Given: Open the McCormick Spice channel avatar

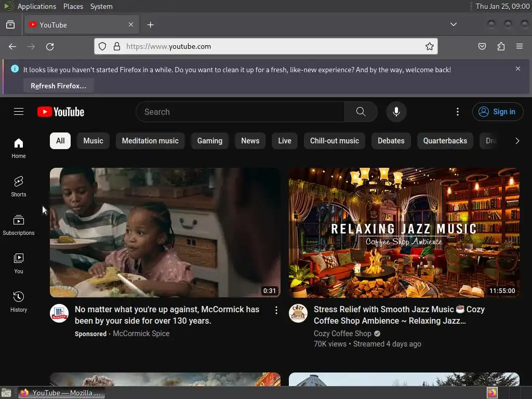Looking at the screenshot, I should [x=59, y=313].
